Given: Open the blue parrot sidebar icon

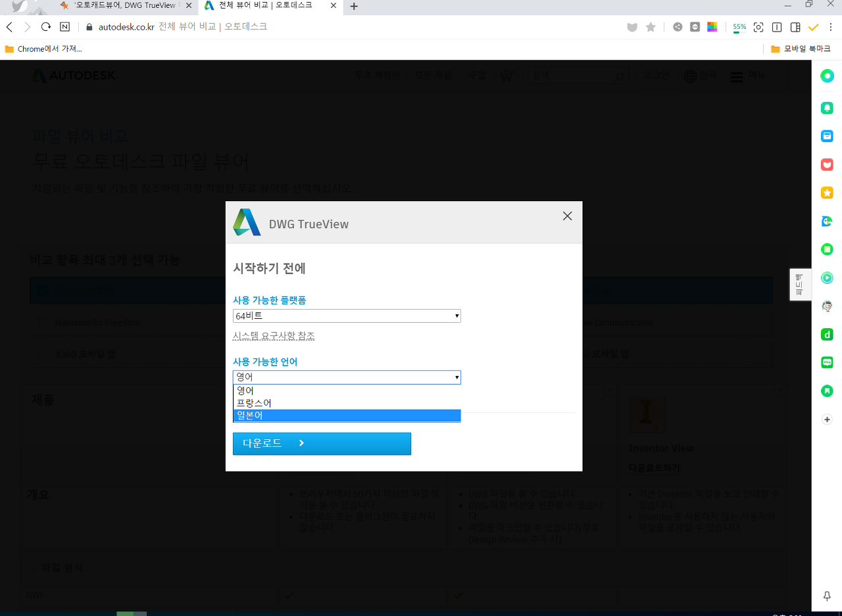Looking at the screenshot, I should pos(827,221).
